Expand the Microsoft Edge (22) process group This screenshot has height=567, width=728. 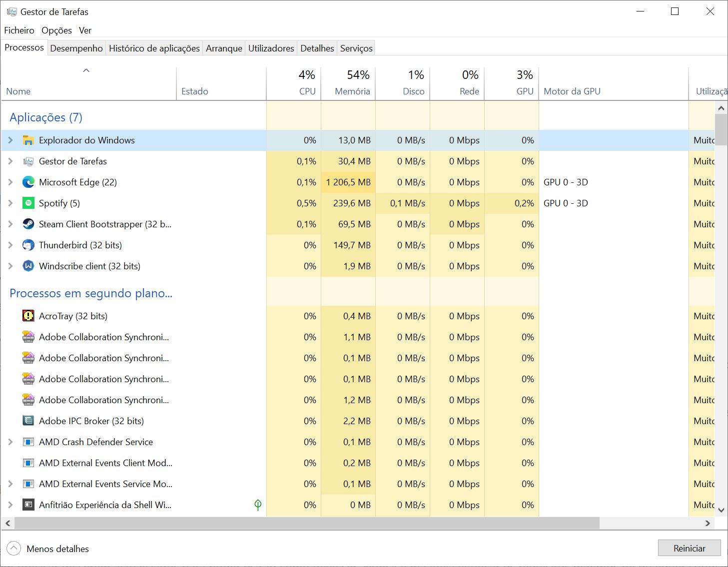point(10,182)
